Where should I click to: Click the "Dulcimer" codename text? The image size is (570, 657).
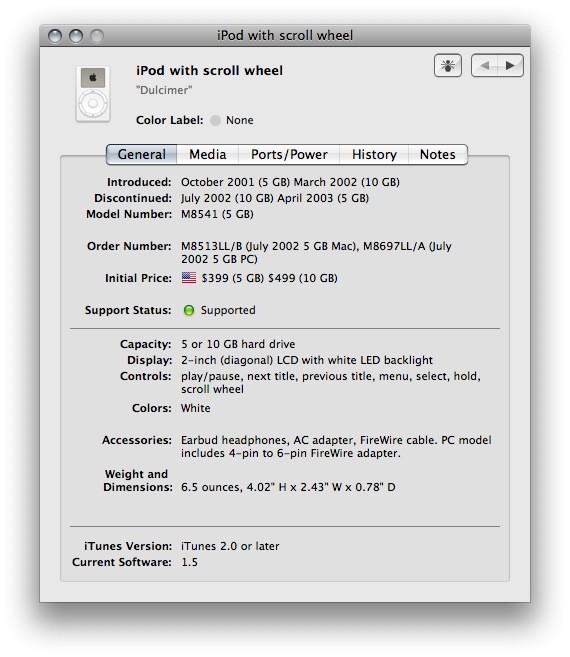pos(164,90)
